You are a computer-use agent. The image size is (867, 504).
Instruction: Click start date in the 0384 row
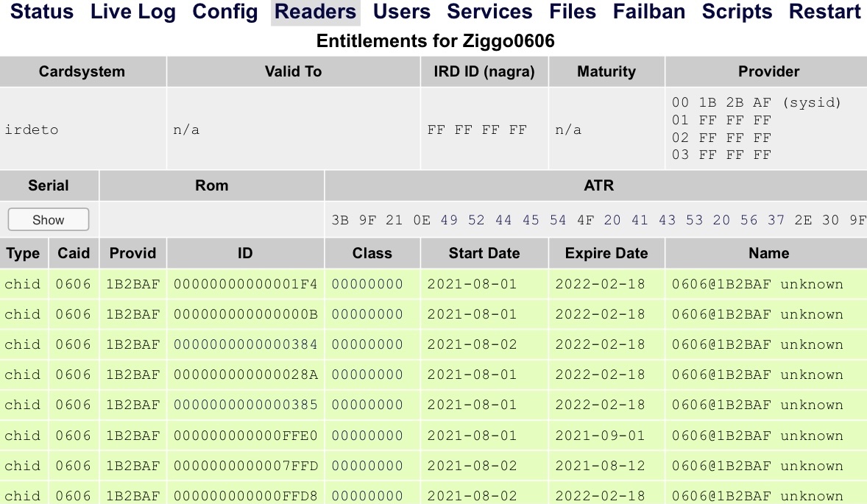(472, 344)
